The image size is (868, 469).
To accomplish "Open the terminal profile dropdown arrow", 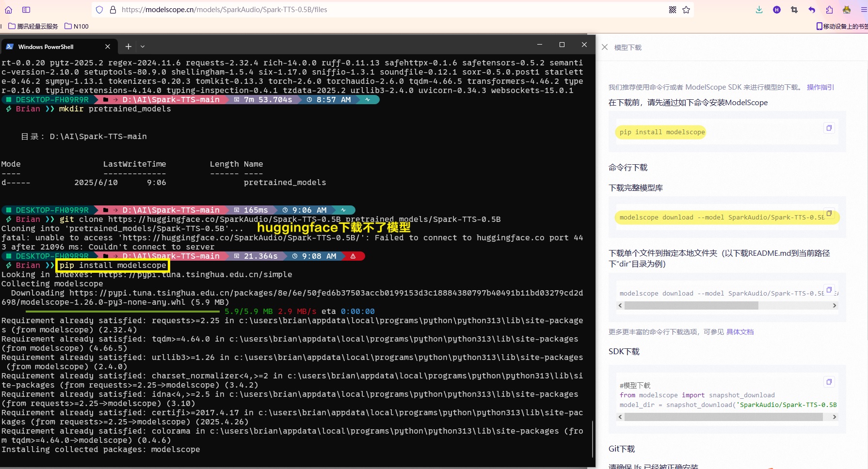I will [143, 47].
